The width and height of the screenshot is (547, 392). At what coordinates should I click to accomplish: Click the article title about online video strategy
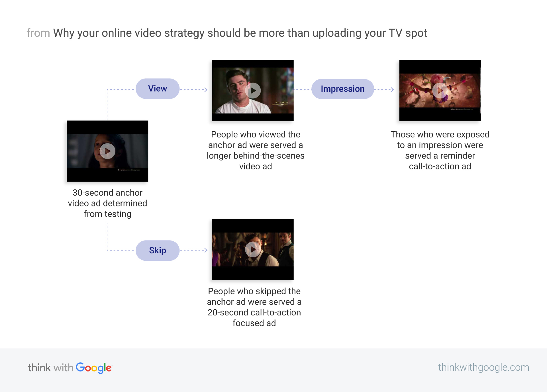(x=240, y=33)
